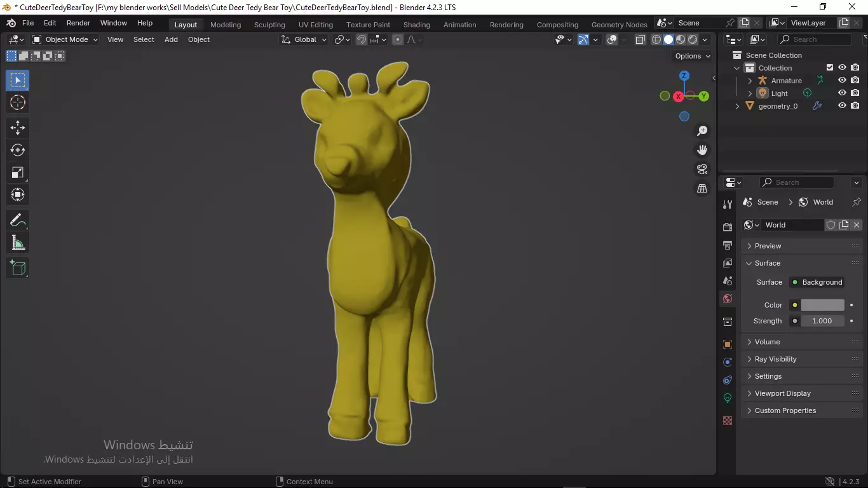Switch to the Sculpting workspace tab
This screenshot has height=488, width=868.
coord(269,25)
